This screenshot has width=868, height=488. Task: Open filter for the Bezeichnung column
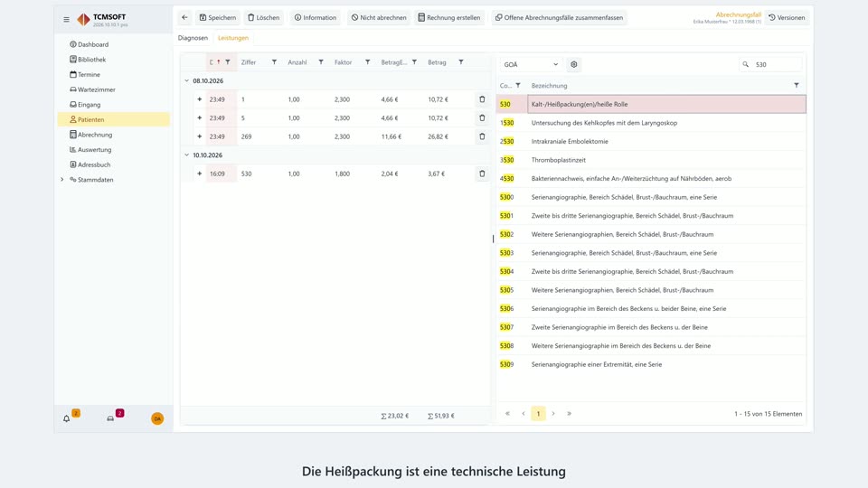click(797, 86)
